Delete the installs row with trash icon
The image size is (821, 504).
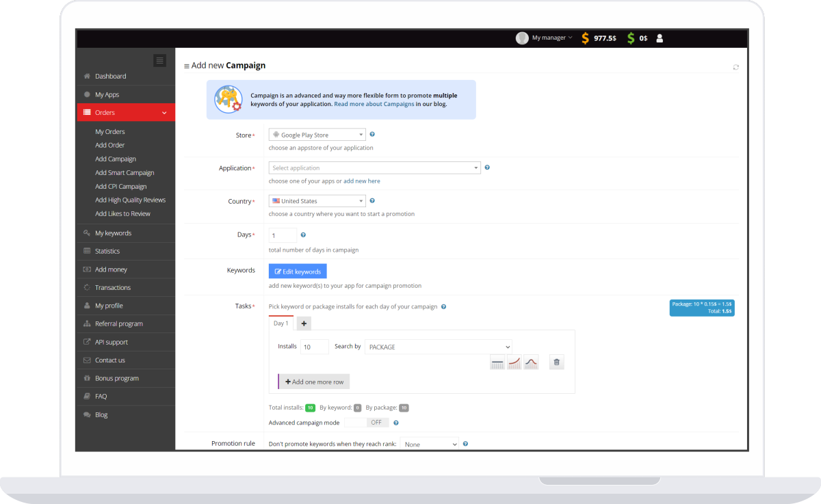(557, 362)
